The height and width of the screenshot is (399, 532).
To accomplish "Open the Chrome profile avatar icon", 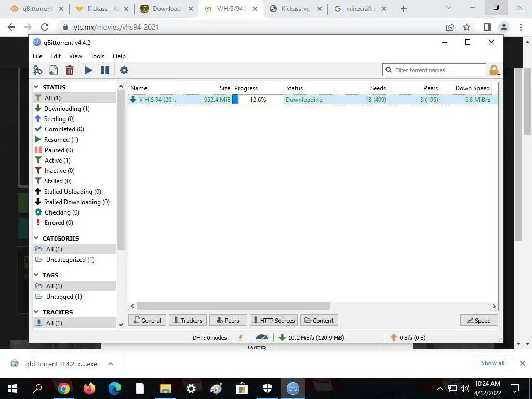I will coord(504,27).
